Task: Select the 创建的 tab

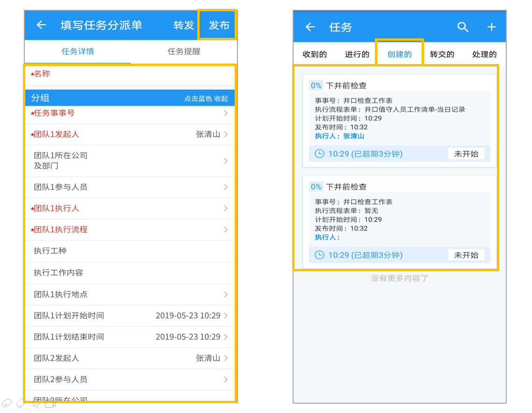Action: click(399, 54)
